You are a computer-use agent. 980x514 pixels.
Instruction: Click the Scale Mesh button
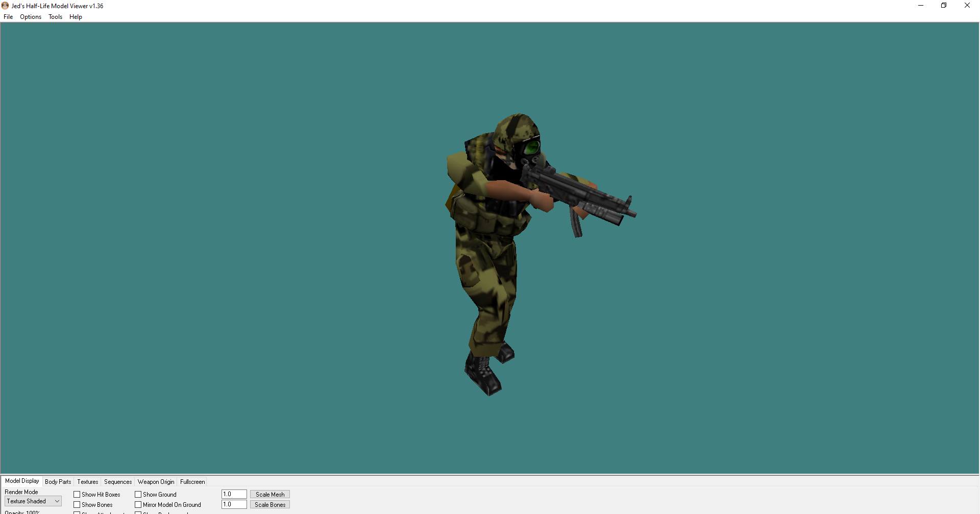point(270,495)
